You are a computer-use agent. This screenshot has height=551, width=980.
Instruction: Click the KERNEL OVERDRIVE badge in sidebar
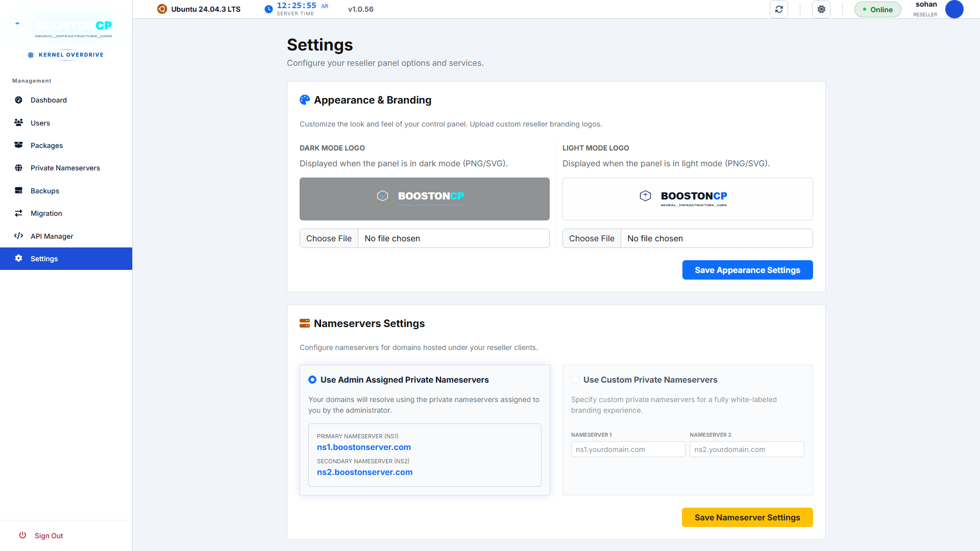coord(66,55)
